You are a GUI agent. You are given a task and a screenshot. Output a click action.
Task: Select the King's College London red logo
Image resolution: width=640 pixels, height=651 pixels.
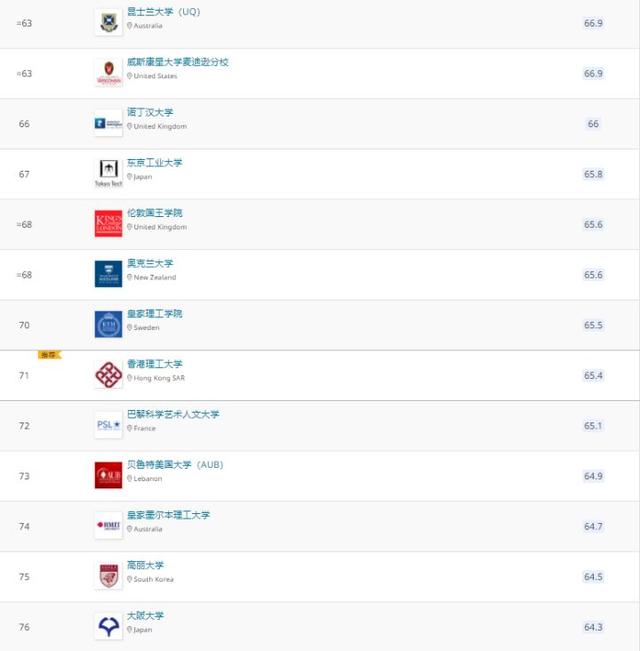click(x=108, y=224)
